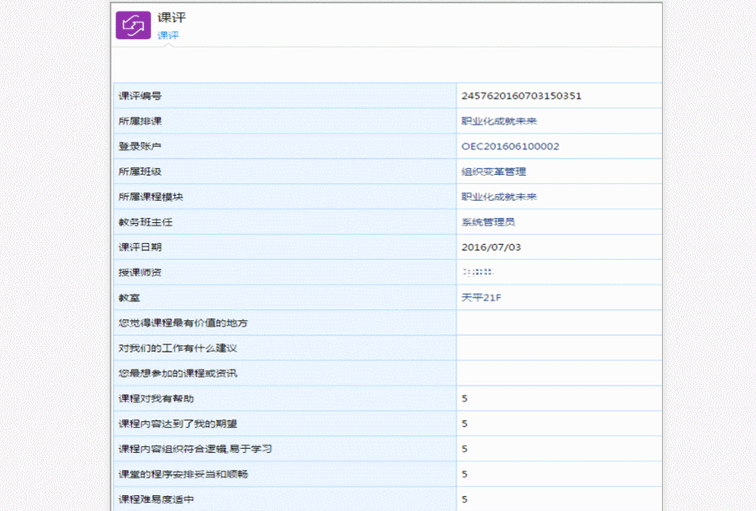Open the 系统管理员 head teacher link
756x511 pixels.
488,222
